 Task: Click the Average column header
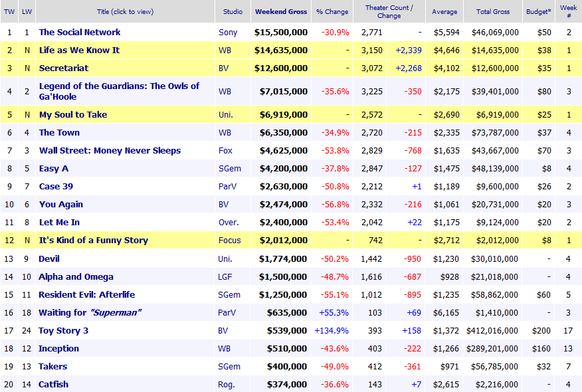tap(444, 11)
